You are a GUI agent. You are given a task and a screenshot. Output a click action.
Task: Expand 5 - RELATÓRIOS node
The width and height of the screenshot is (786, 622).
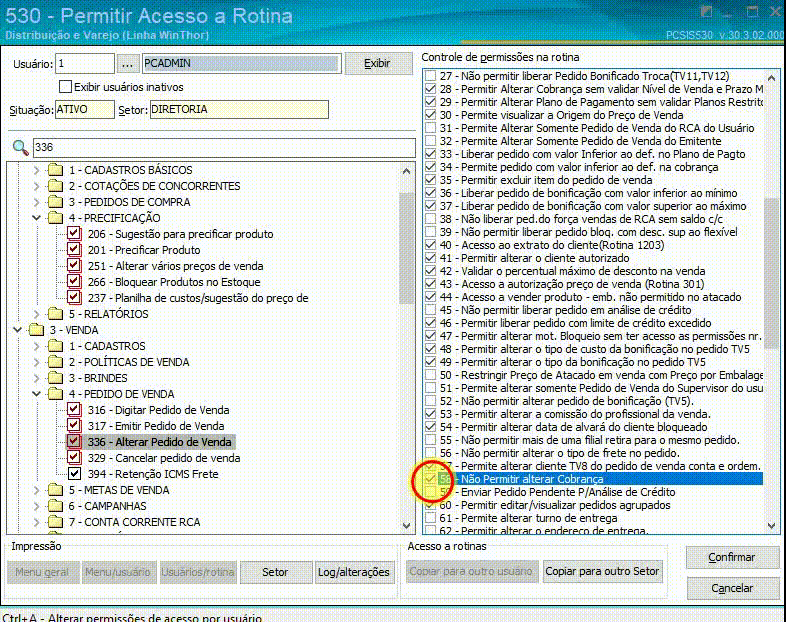37,314
